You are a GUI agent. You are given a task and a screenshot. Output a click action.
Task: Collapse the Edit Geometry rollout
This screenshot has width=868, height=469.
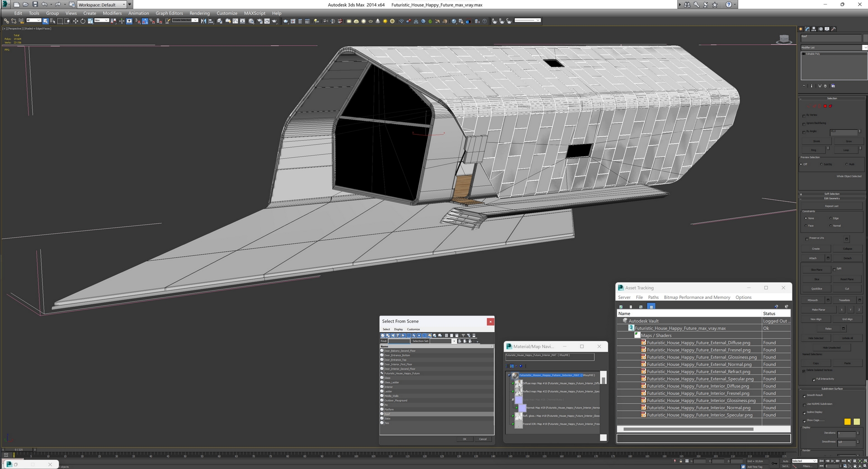[832, 198]
